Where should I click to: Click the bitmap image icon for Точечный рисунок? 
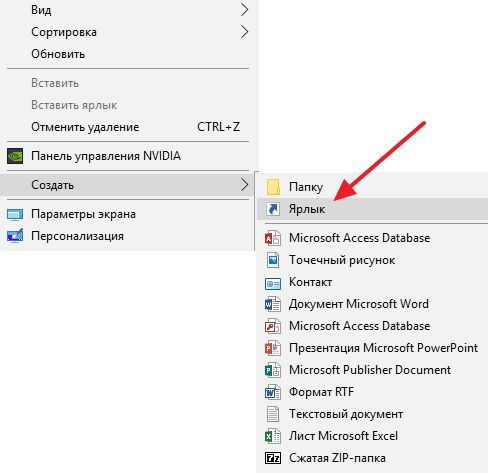pyautogui.click(x=273, y=260)
